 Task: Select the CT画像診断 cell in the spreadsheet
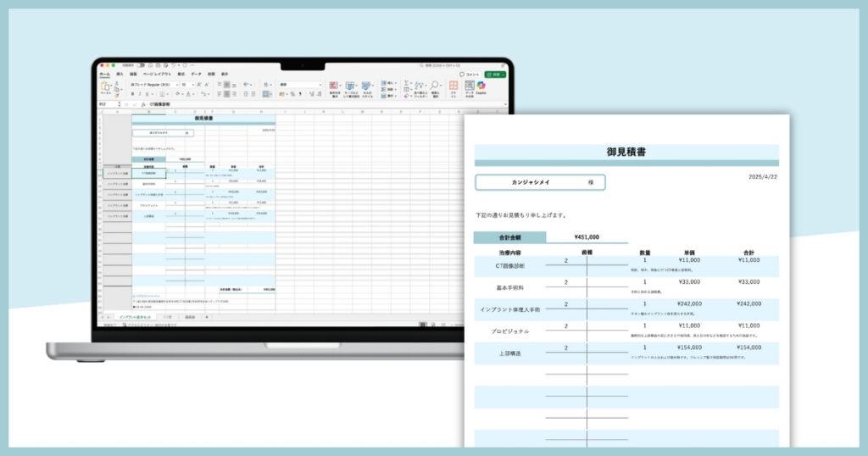(149, 173)
